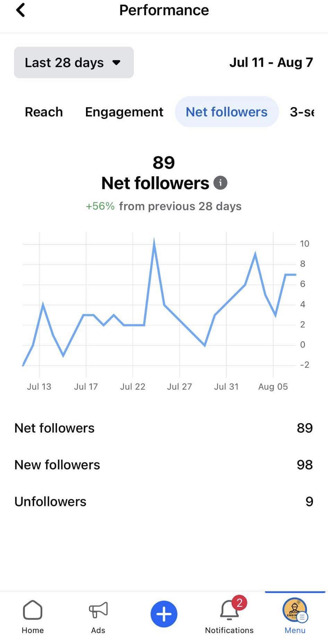
Task: Switch to the Engagement tab
Action: pyautogui.click(x=124, y=112)
